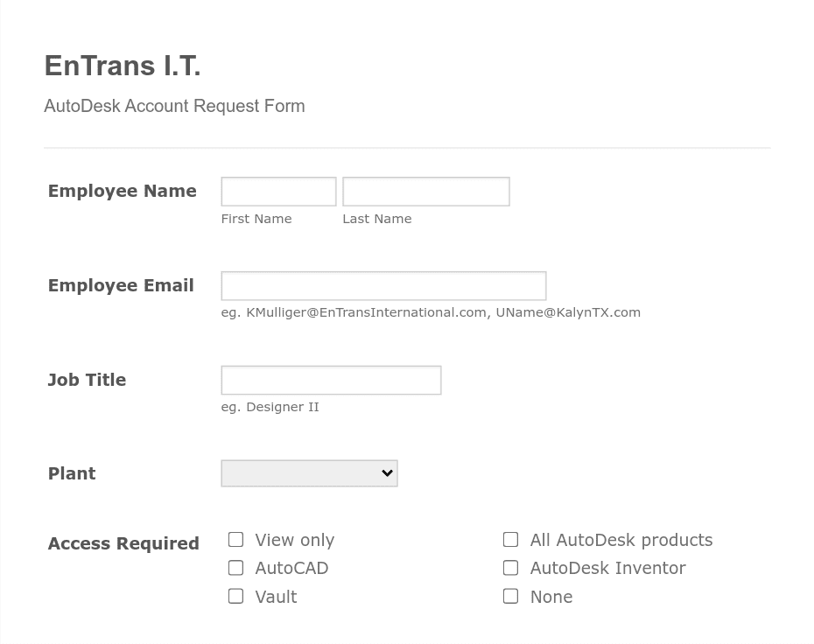
Task: Click the 'eg. Designer II' hint text
Action: point(270,407)
